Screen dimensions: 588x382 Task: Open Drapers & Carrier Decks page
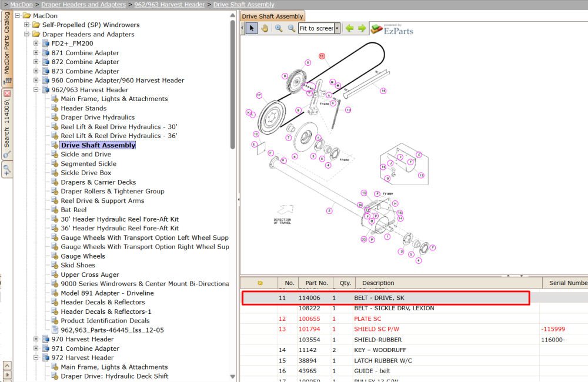(98, 182)
